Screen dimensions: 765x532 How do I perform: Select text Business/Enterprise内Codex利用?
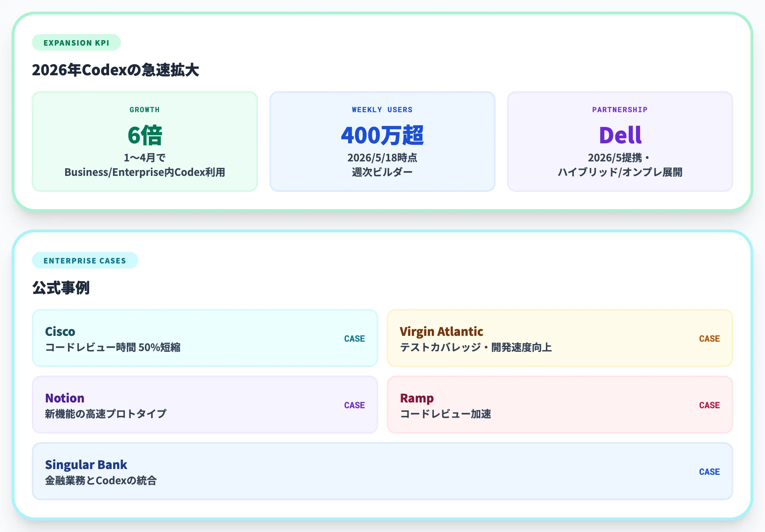[x=145, y=172]
